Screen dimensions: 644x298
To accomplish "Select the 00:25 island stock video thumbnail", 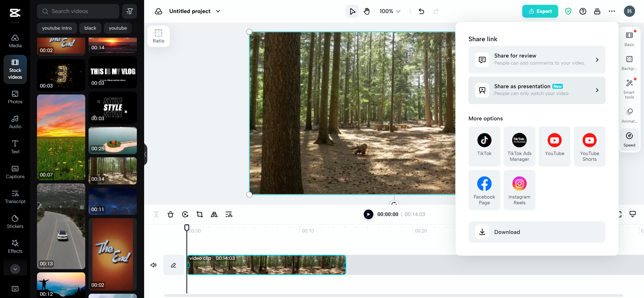I will coord(112,140).
